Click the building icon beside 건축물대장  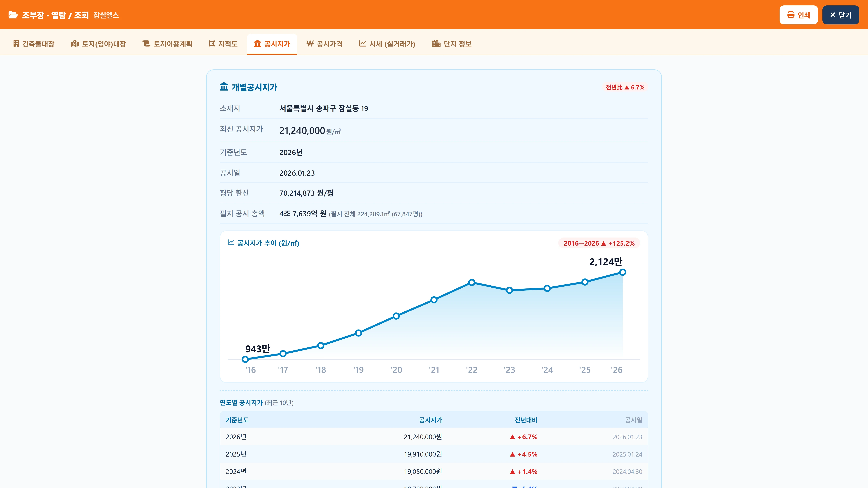tap(16, 43)
